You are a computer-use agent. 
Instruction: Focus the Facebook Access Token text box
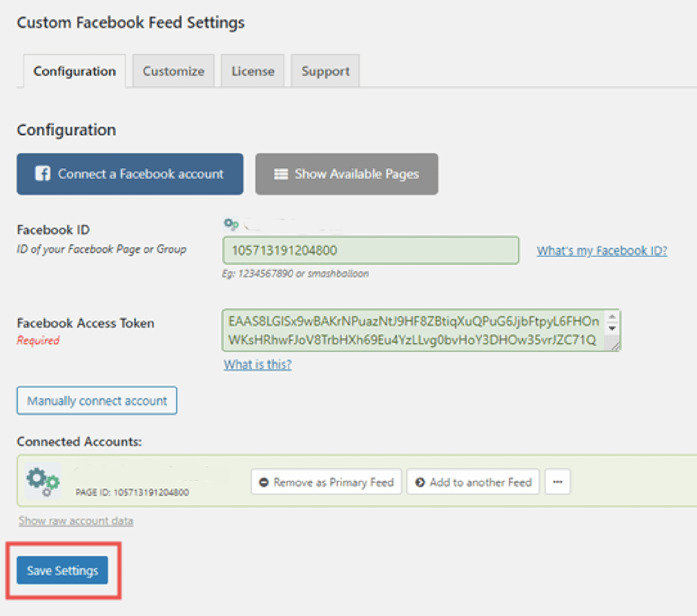(x=413, y=330)
